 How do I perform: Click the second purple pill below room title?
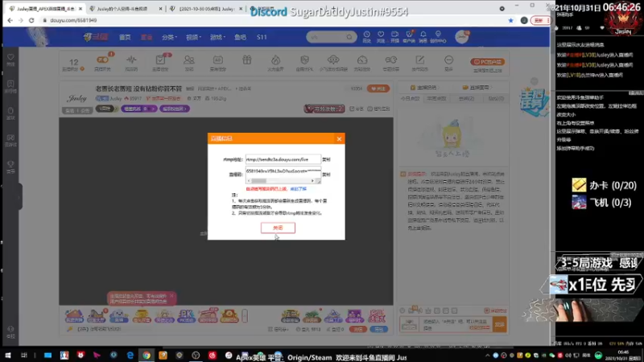click(175, 109)
